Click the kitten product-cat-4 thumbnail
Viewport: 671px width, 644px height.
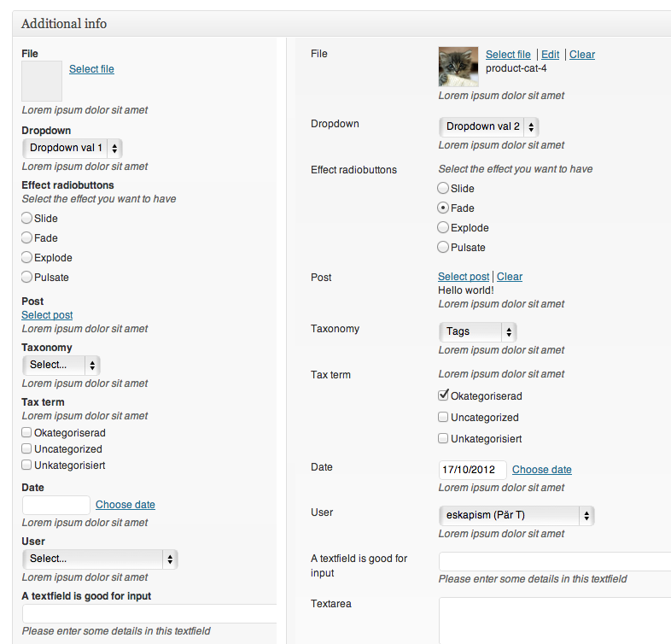coord(458,67)
